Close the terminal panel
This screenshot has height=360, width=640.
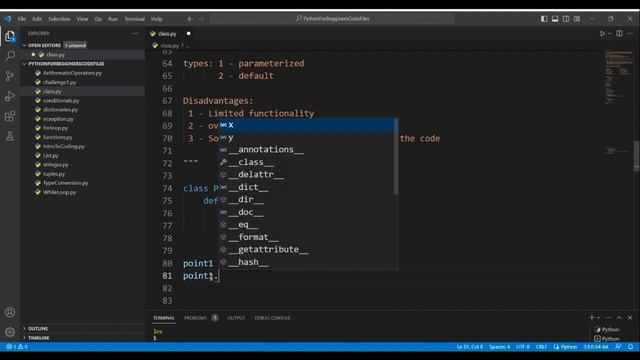(x=630, y=317)
